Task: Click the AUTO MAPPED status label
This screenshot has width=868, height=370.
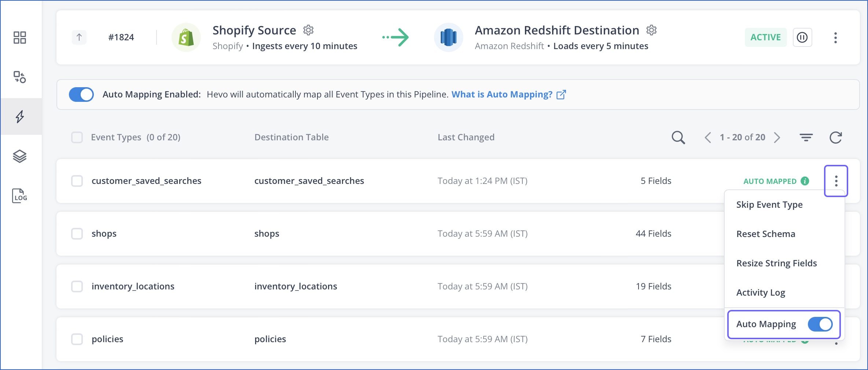Action: click(x=770, y=181)
